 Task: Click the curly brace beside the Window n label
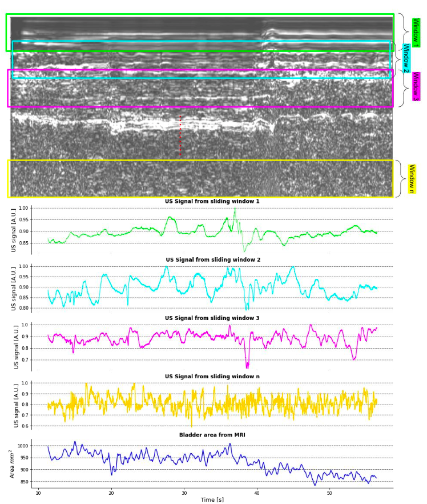click(x=401, y=179)
